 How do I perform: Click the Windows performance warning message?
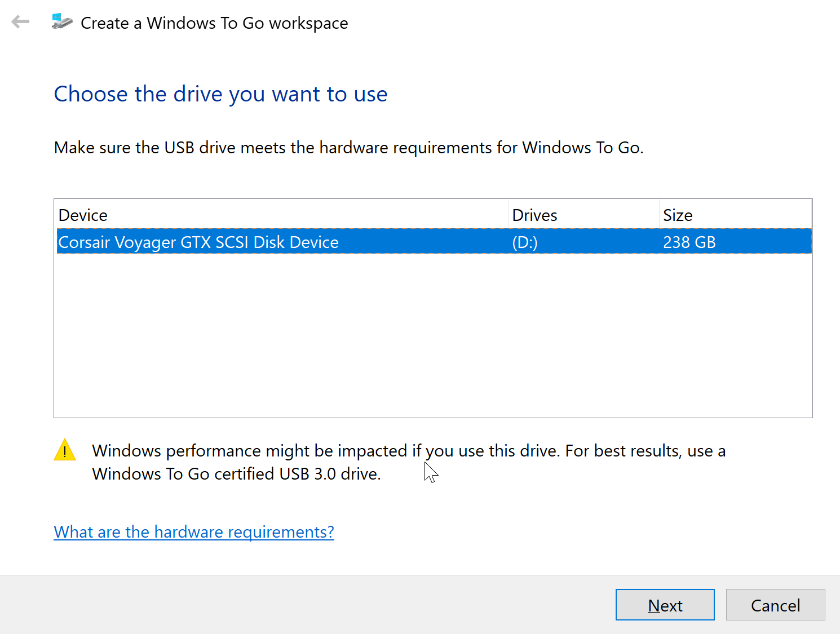pos(409,462)
